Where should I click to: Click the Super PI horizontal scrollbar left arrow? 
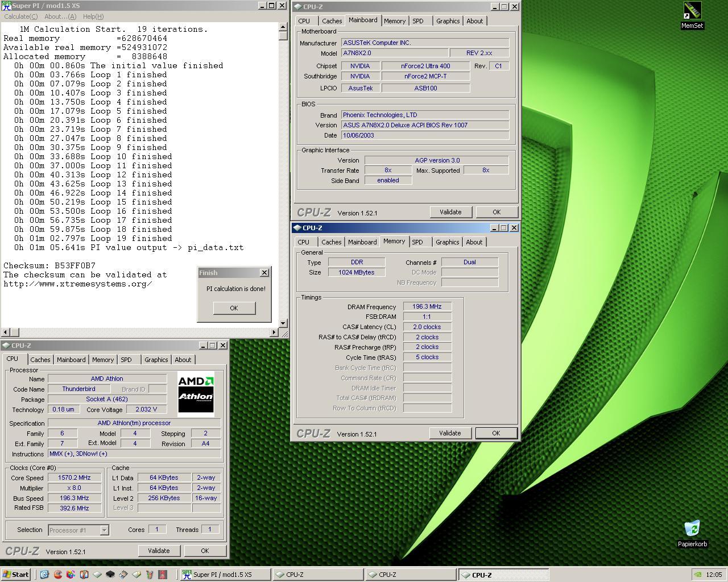tap(5, 332)
